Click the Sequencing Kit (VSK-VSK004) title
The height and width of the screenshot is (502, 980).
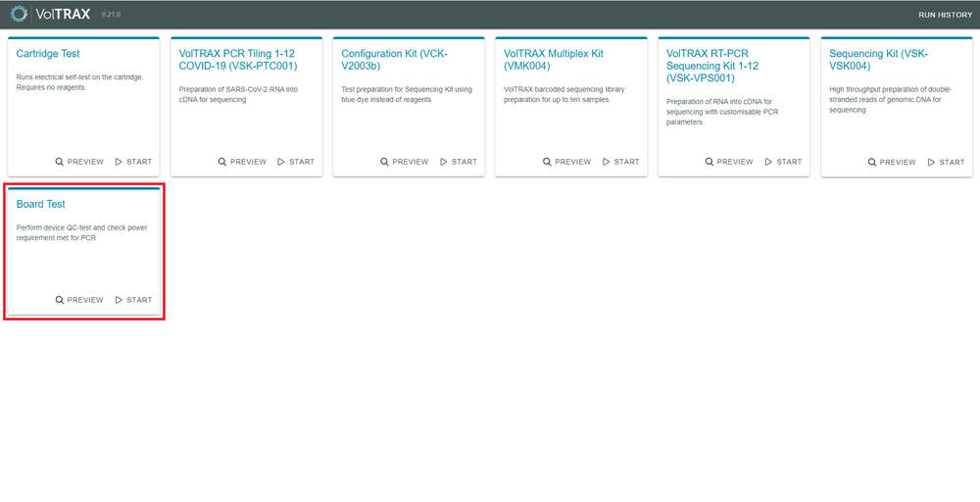879,60
